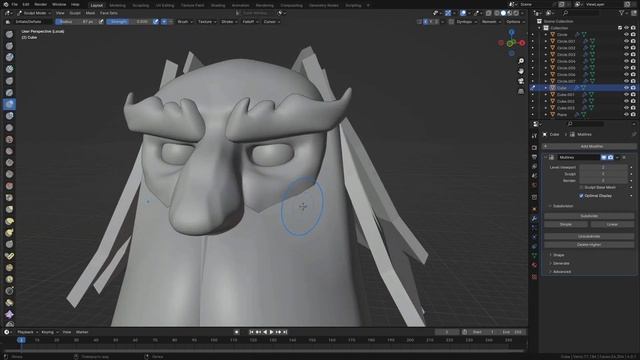
Task: Switch to the Sculpting workspace tab
Action: pos(140,5)
